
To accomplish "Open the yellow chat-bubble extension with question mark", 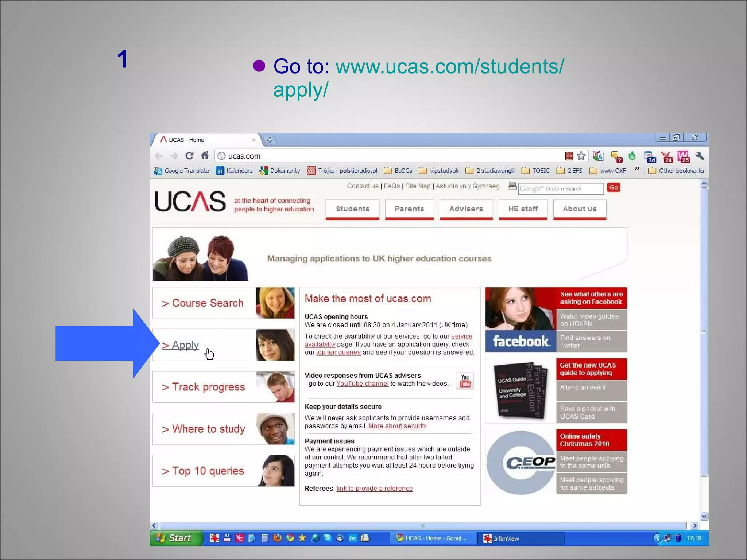I will (616, 157).
